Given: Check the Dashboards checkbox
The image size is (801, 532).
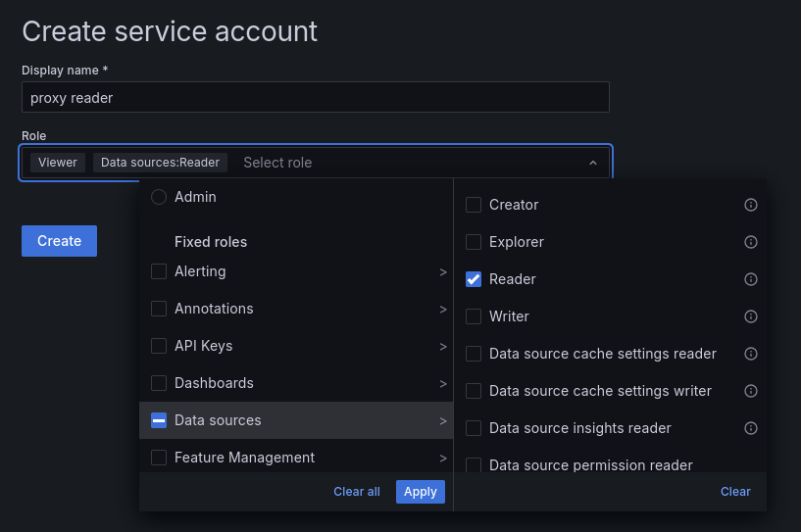Looking at the screenshot, I should point(159,383).
